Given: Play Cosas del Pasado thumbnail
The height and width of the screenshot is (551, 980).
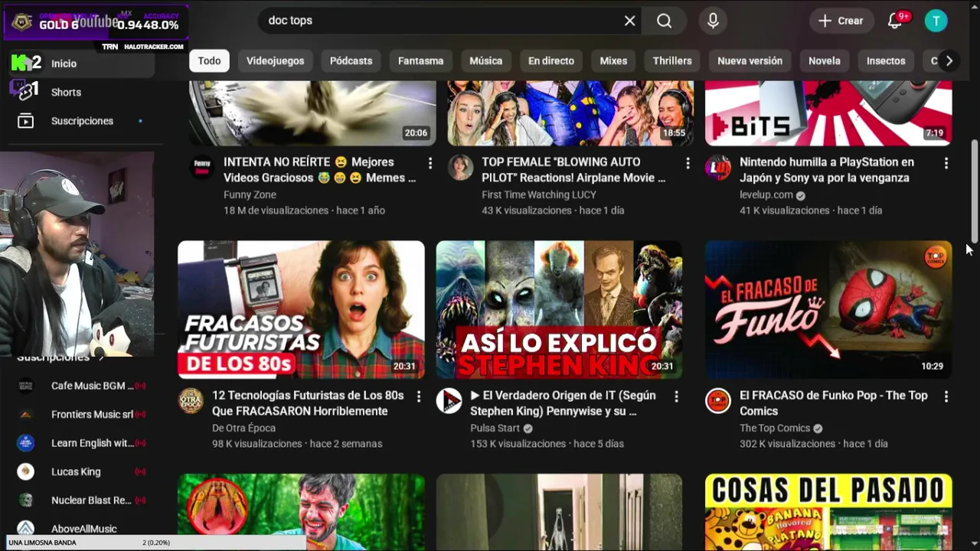Looking at the screenshot, I should (x=828, y=512).
